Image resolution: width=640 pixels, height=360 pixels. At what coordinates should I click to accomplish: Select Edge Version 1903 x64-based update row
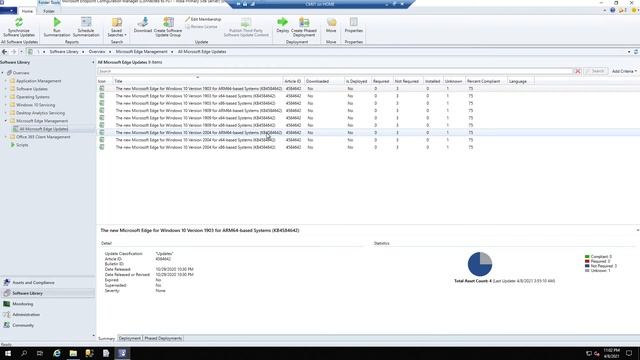coord(368,96)
